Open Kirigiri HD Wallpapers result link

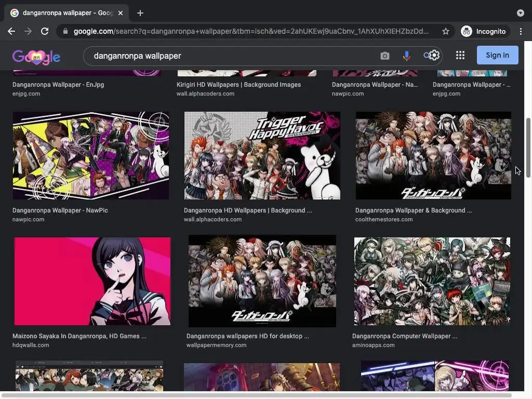coord(238,85)
